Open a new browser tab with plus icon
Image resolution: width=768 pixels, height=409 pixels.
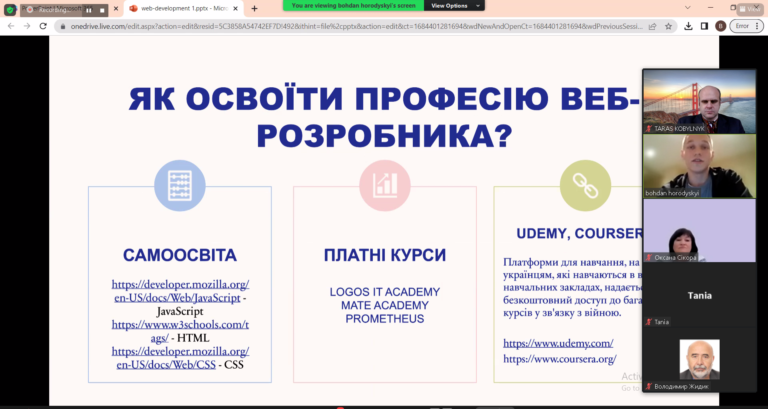tap(255, 8)
